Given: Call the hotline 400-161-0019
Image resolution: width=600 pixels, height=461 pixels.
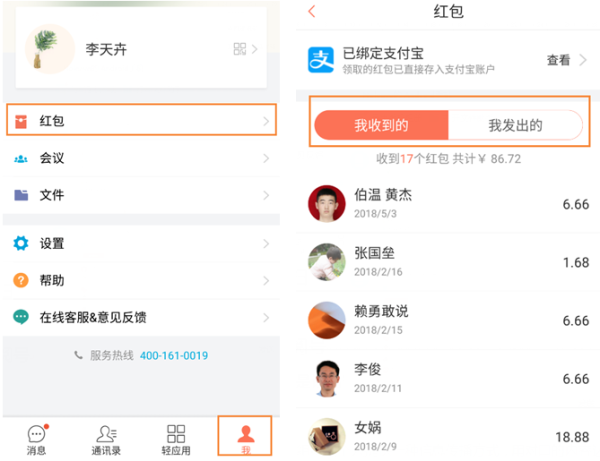Looking at the screenshot, I should [174, 356].
